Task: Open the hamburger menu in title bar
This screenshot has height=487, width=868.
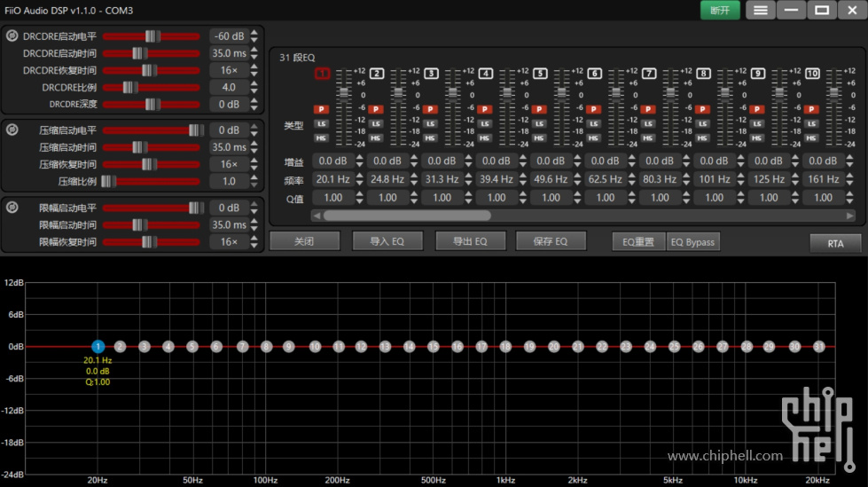Action: click(x=760, y=10)
